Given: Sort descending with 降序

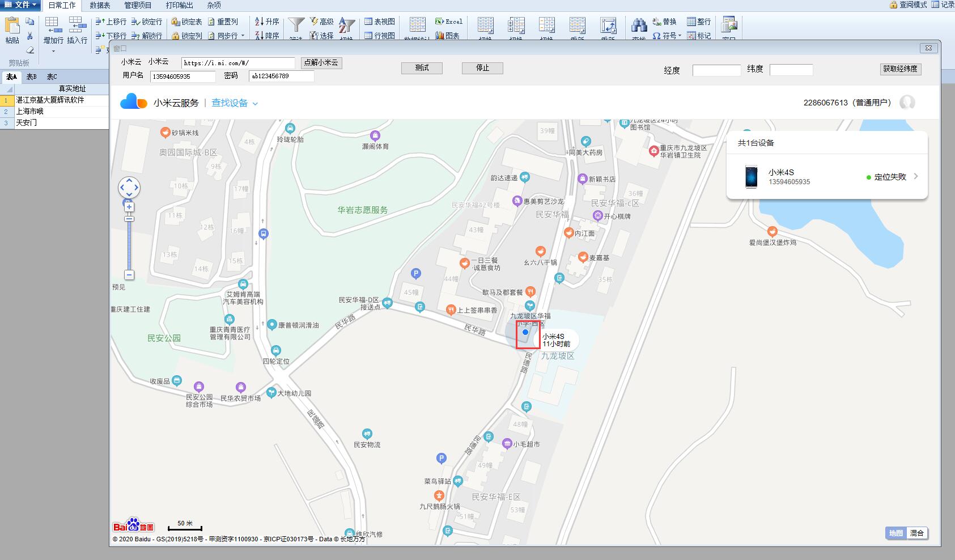Looking at the screenshot, I should coord(267,36).
